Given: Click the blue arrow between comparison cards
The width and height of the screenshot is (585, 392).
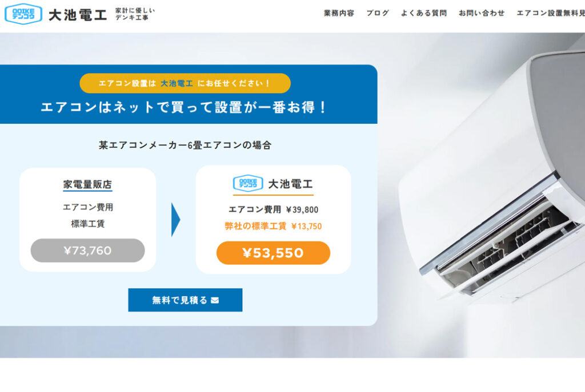Looking at the screenshot, I should (176, 220).
